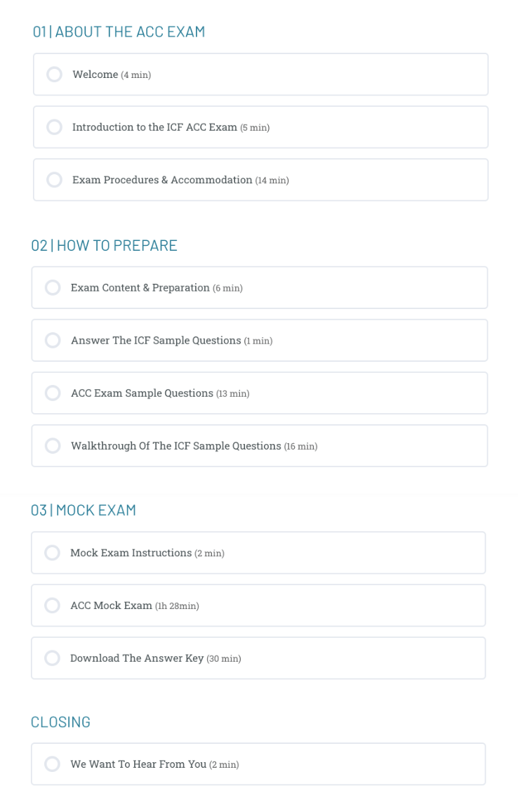Toggle completion for Download The Answer Key

tap(53, 657)
